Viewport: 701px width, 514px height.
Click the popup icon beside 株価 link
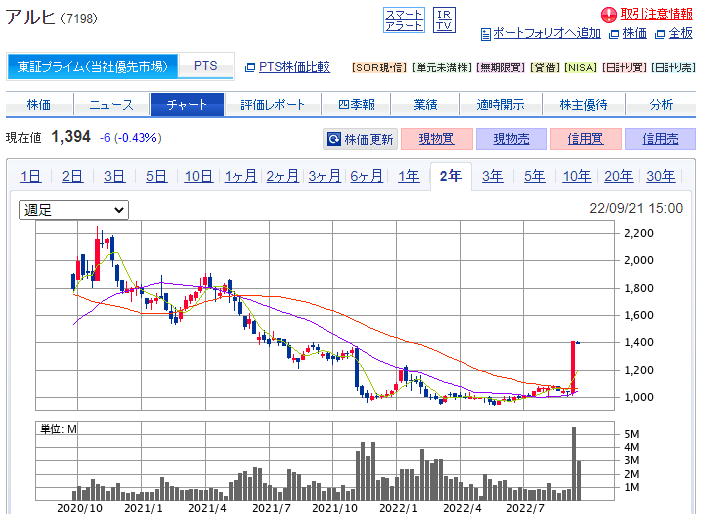tap(614, 34)
